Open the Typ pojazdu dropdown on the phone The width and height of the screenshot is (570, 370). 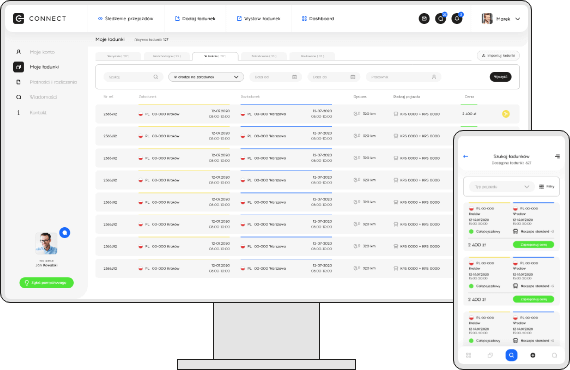[501, 186]
